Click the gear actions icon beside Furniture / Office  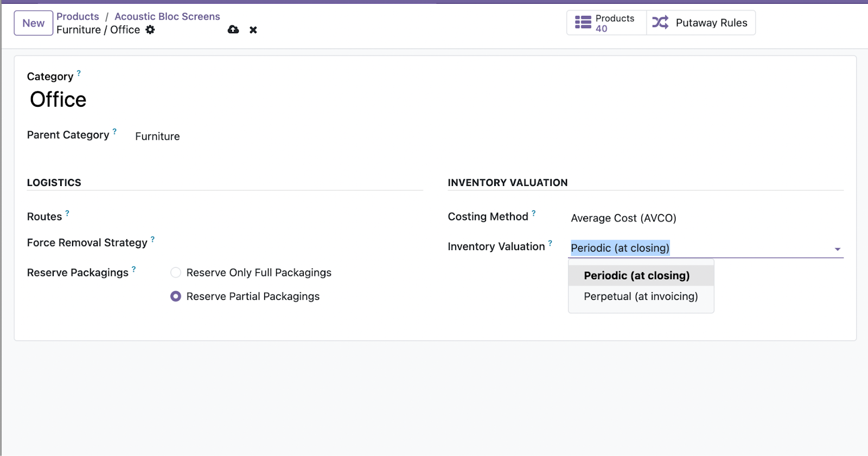point(150,30)
